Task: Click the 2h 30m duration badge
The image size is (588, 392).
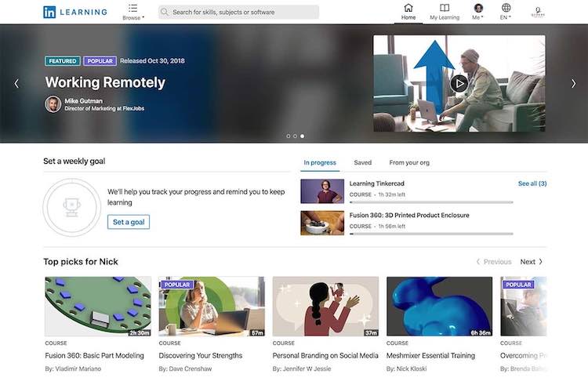Action: 140,332
